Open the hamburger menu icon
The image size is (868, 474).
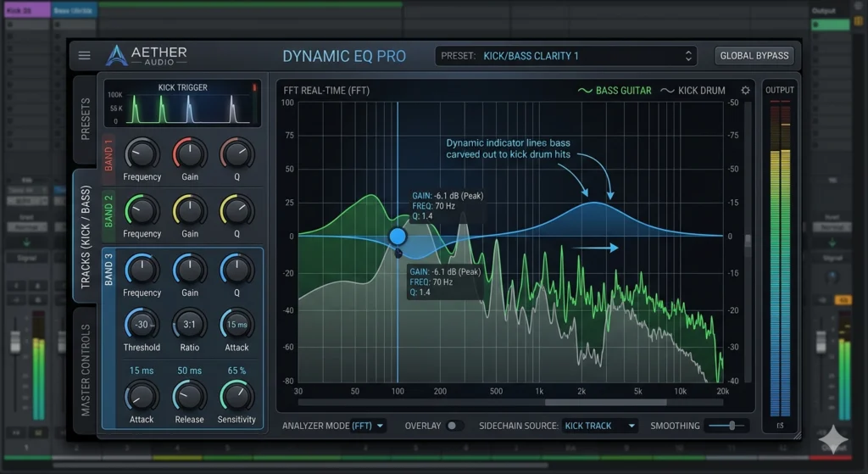(84, 55)
